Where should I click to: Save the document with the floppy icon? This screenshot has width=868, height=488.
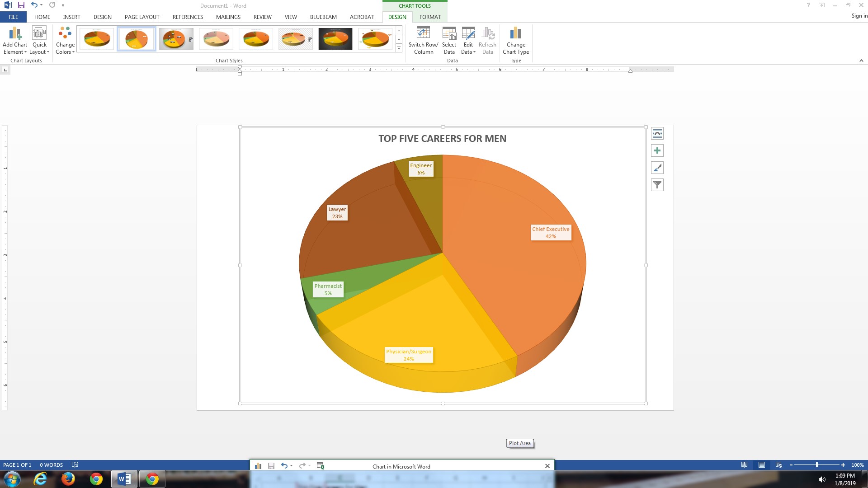pyautogui.click(x=21, y=5)
